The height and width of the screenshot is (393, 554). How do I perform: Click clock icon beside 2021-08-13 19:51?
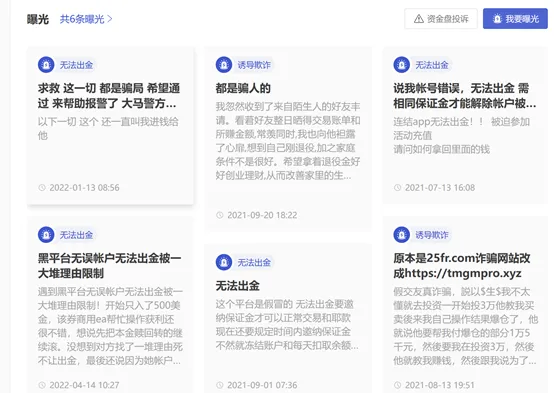[x=397, y=385]
